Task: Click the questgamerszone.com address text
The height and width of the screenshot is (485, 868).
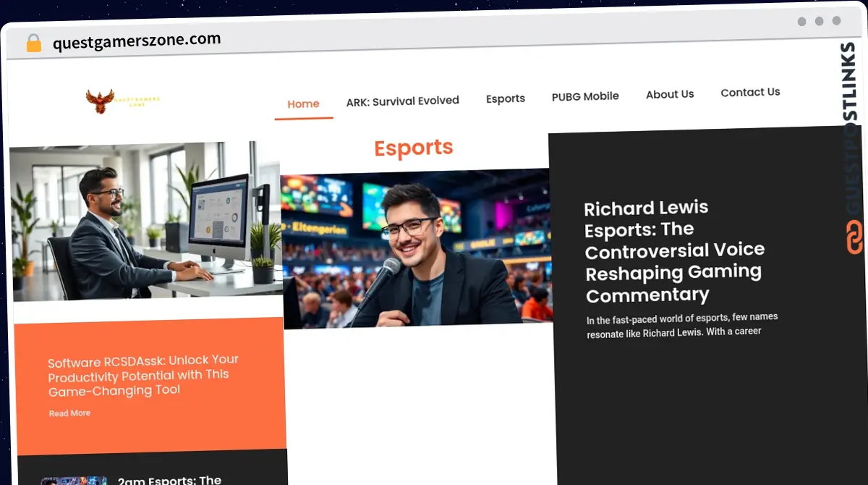Action: (x=137, y=41)
